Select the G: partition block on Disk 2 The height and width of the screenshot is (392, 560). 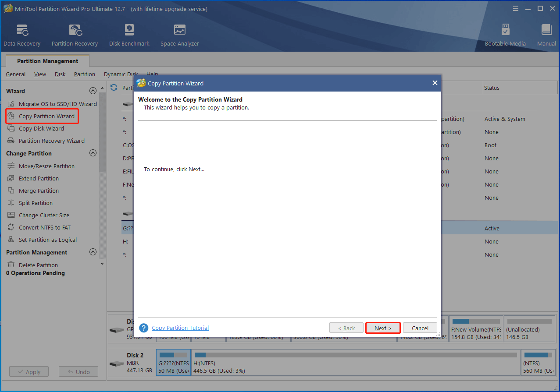(x=174, y=363)
